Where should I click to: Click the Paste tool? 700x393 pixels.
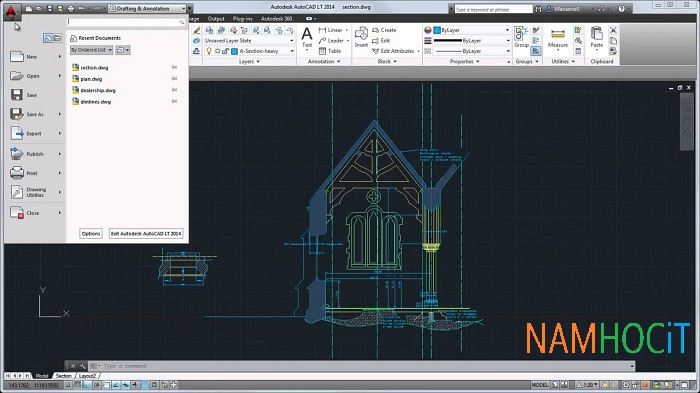[x=597, y=37]
